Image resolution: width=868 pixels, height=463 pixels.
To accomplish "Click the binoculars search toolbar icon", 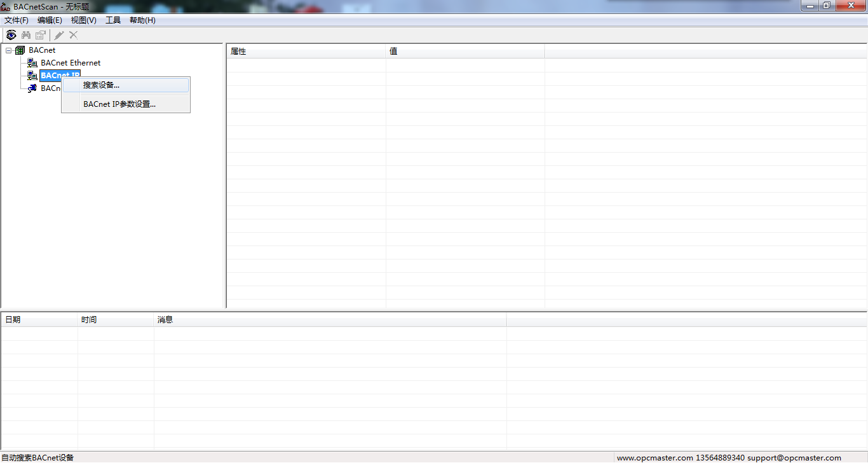I will coord(26,35).
